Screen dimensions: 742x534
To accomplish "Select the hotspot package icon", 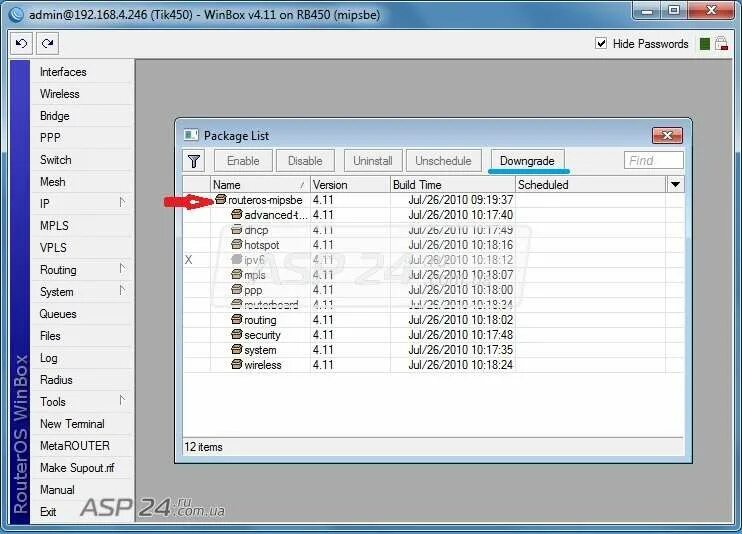I will click(x=237, y=244).
